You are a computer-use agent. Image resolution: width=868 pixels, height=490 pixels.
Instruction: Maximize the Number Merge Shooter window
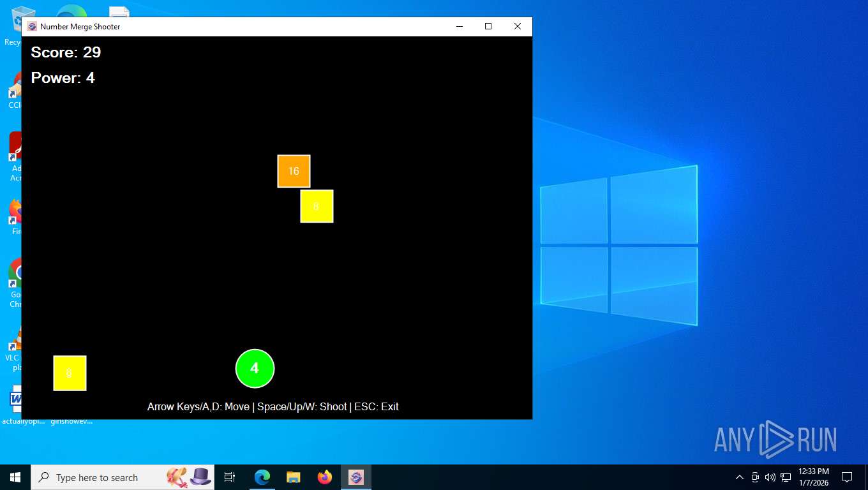pyautogui.click(x=488, y=27)
